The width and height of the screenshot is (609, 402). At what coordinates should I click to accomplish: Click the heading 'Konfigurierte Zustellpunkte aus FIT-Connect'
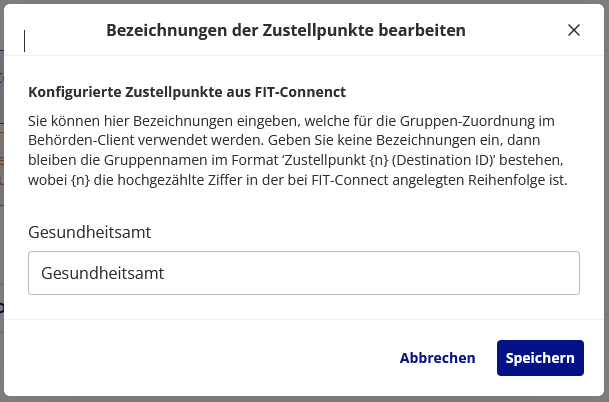coord(187,92)
